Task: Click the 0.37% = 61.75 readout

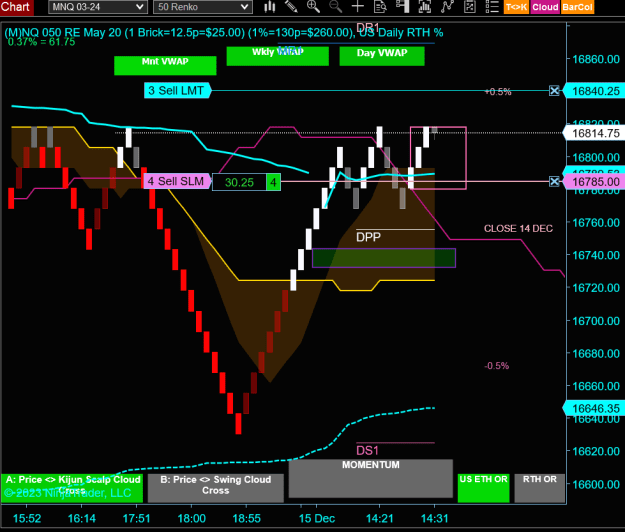Action: (x=41, y=42)
